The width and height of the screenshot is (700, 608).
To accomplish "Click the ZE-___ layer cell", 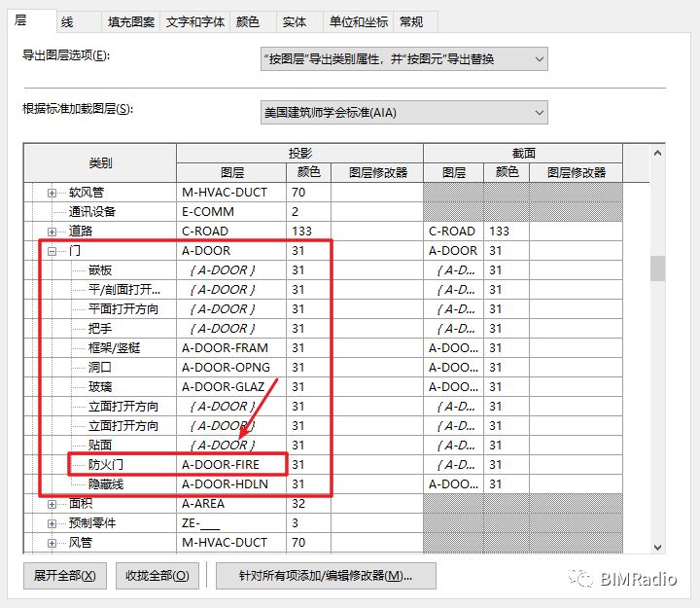I will pyautogui.click(x=231, y=522).
